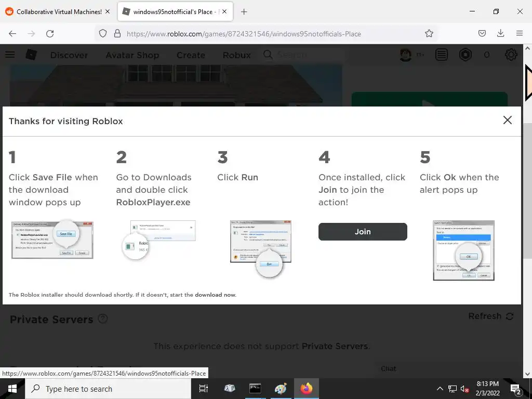The image size is (532, 399).
Task: Click the padlock site info icon
Action: click(x=117, y=34)
